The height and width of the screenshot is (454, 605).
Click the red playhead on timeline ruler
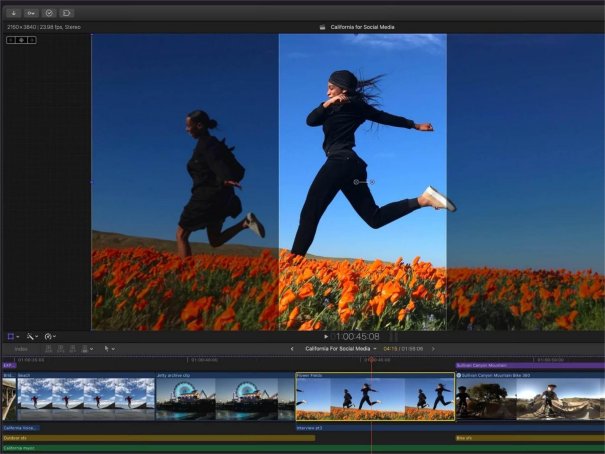(x=371, y=360)
